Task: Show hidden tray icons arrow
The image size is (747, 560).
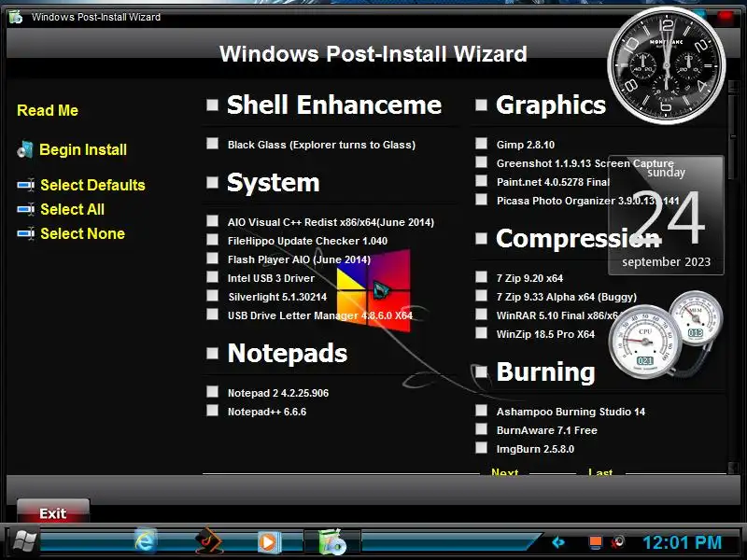Action: (x=558, y=542)
